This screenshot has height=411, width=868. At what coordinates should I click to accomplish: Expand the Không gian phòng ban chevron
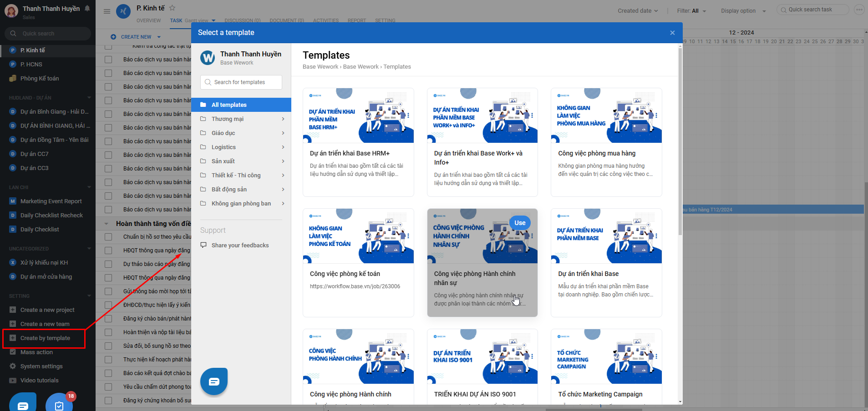click(283, 203)
